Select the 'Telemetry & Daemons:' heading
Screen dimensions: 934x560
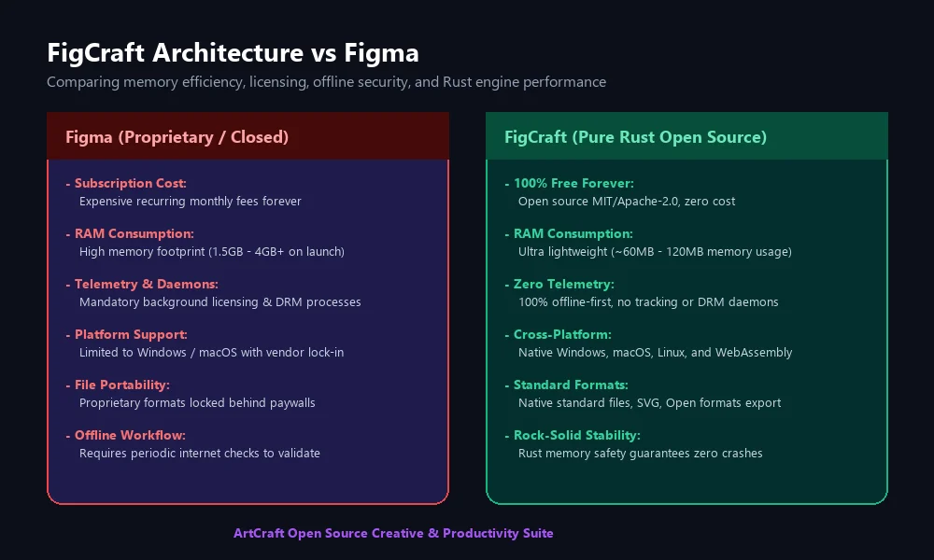point(146,285)
